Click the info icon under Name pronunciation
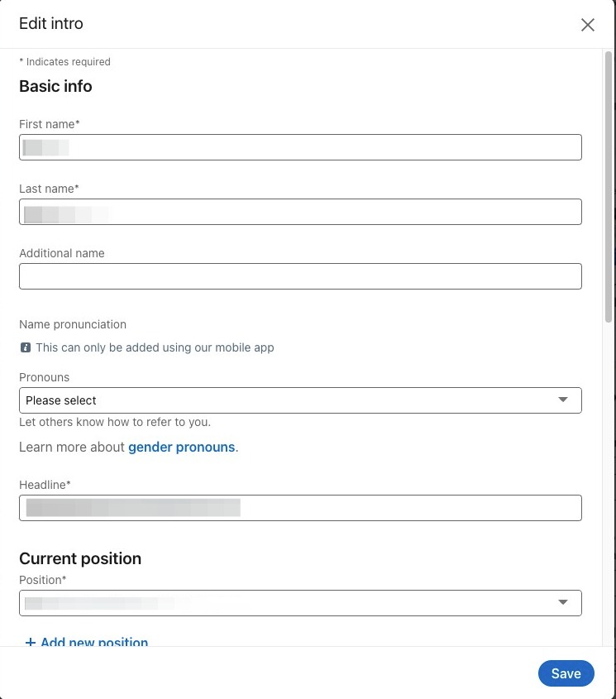 pyautogui.click(x=26, y=347)
